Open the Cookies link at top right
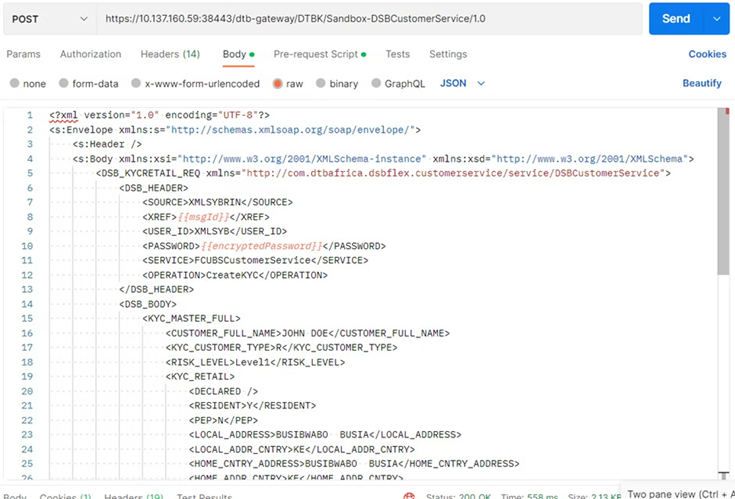 pyautogui.click(x=707, y=54)
